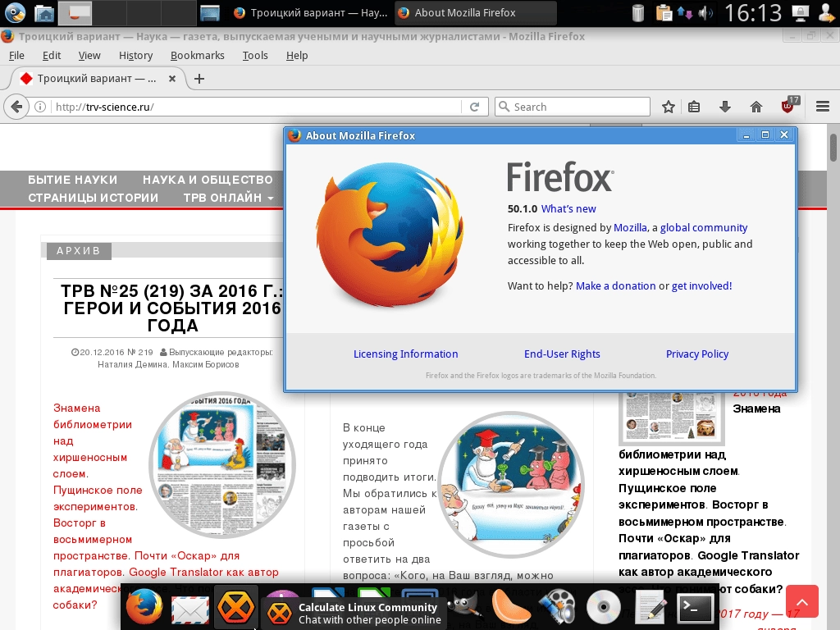Open the View menu
The image size is (840, 630).
[89, 55]
